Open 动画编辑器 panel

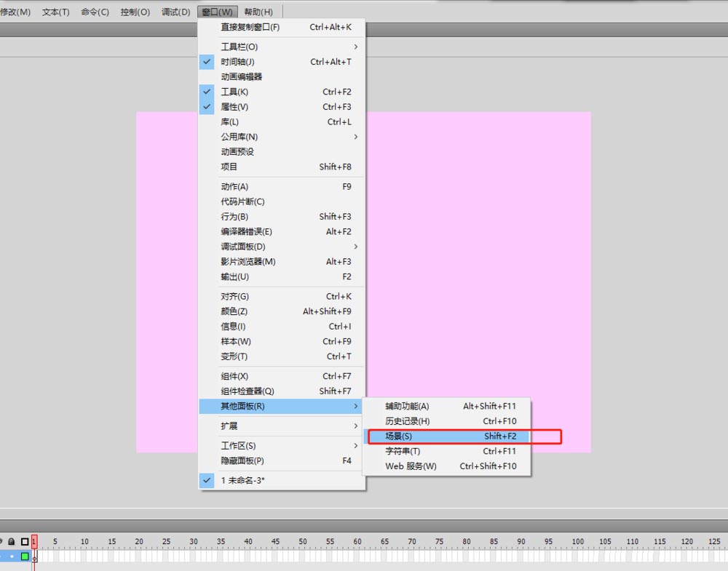pos(282,76)
